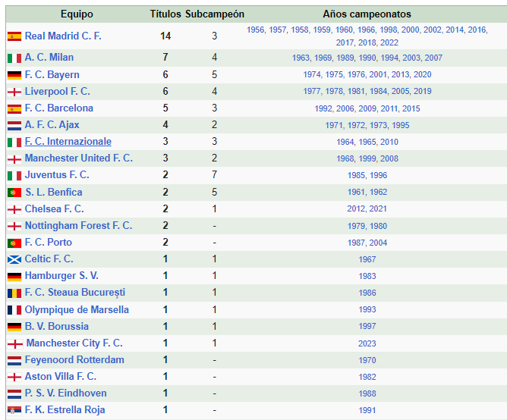Click the England flag beside Chelsea F. C.
The width and height of the screenshot is (507, 420).
pos(14,209)
